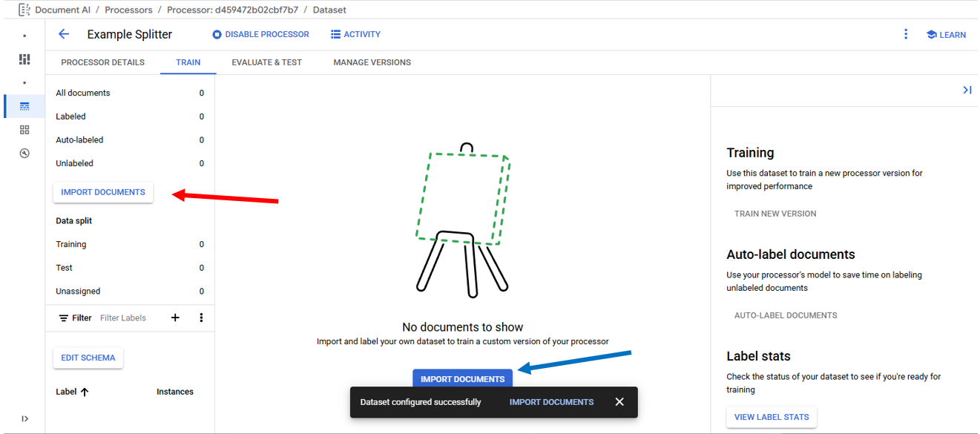Click the plus icon next to Filter Labels

tap(175, 318)
